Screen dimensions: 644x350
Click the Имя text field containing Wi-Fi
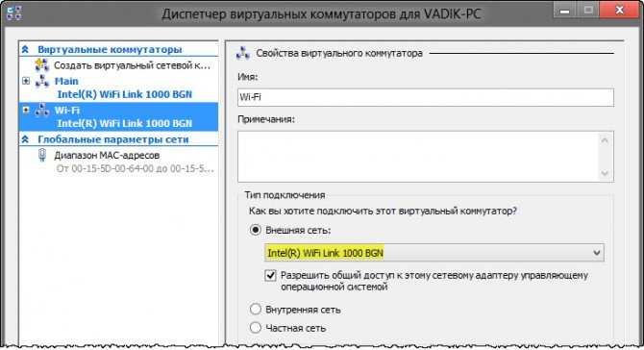coord(426,97)
